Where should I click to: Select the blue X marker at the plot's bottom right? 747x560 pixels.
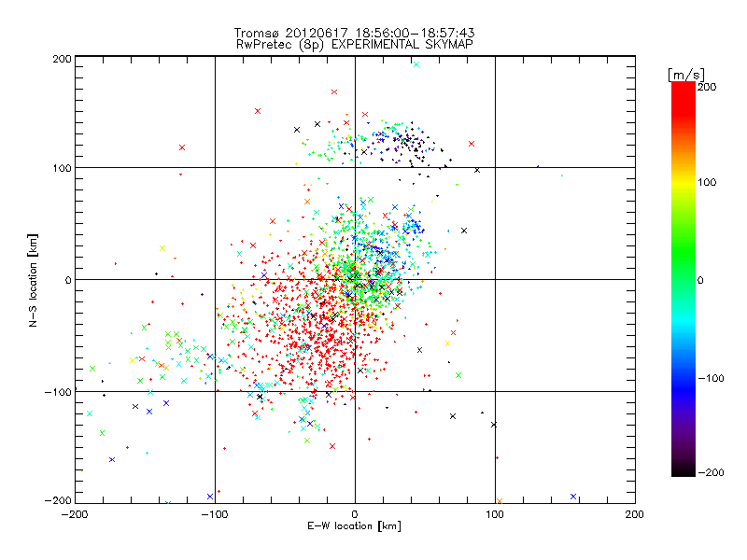point(573,497)
